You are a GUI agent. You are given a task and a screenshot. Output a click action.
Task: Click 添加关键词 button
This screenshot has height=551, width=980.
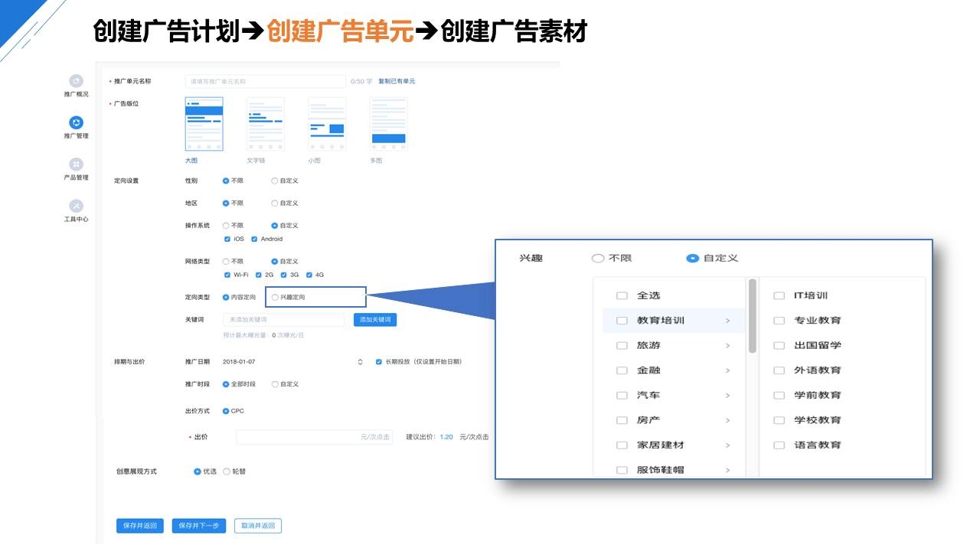pos(375,319)
